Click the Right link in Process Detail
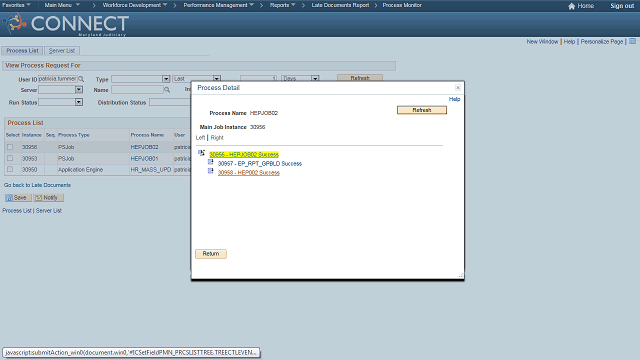The image size is (640, 360). (x=217, y=138)
